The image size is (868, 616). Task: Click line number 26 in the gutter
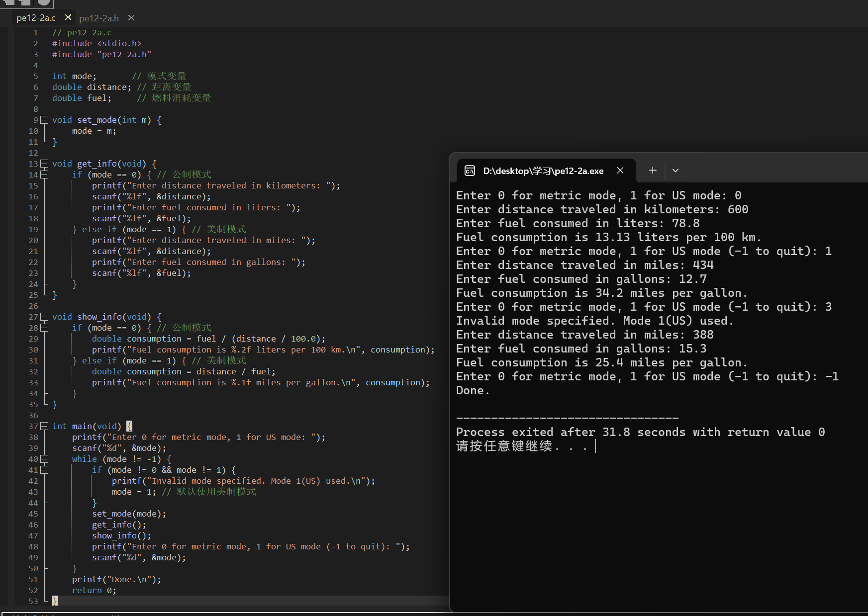(x=33, y=306)
